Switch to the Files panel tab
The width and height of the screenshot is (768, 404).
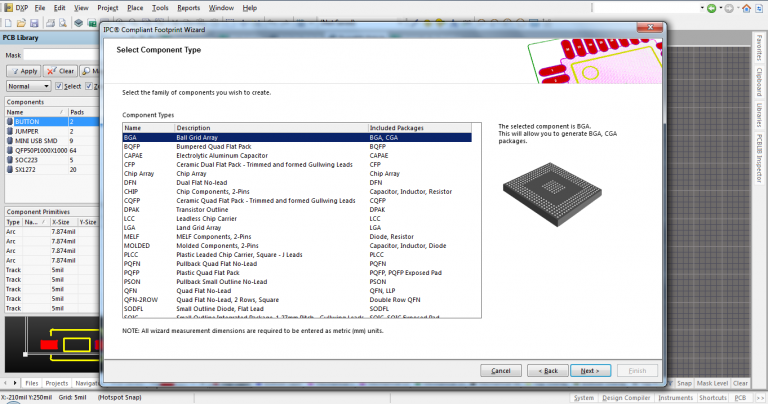coord(32,383)
